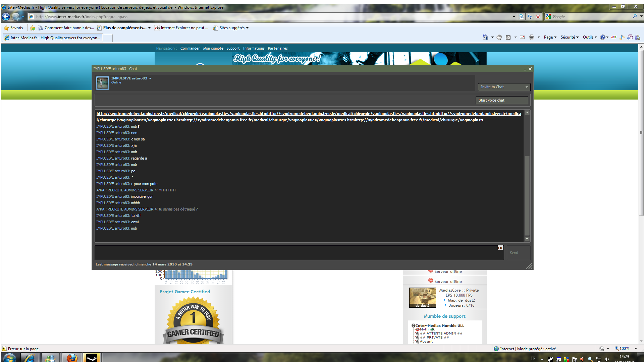Click the IE Back navigation arrow

pos(6,16)
